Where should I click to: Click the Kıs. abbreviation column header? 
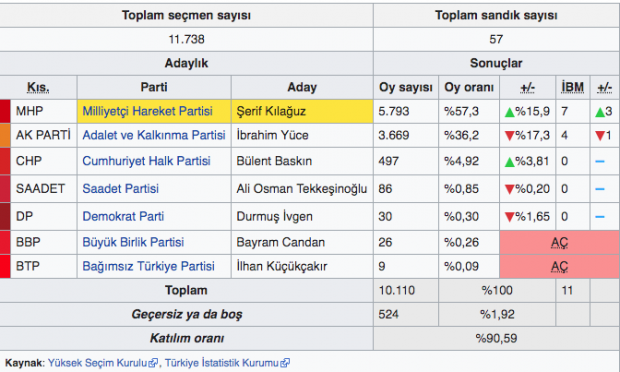click(x=38, y=87)
